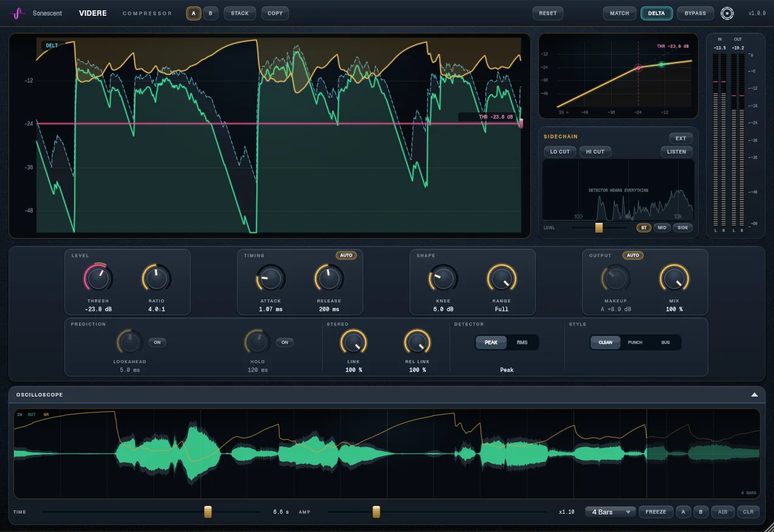
Task: Toggle the Lookahead ON switch
Action: coord(157,343)
